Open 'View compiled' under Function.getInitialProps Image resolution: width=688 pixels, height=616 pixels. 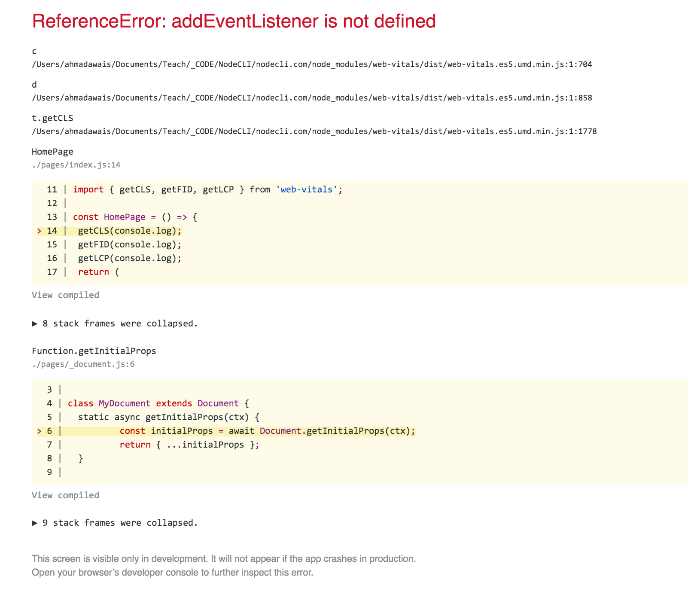coord(65,495)
